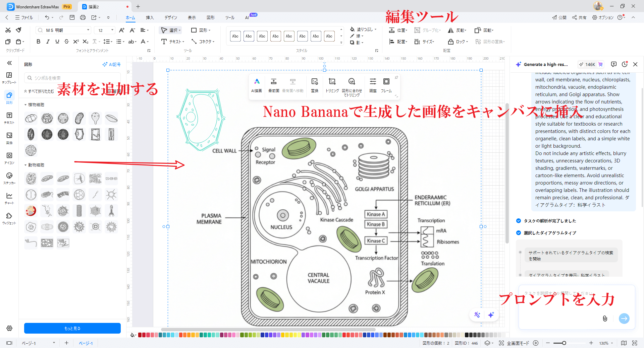Toggle underline formatting
The height and width of the screenshot is (348, 644).
[x=57, y=42]
